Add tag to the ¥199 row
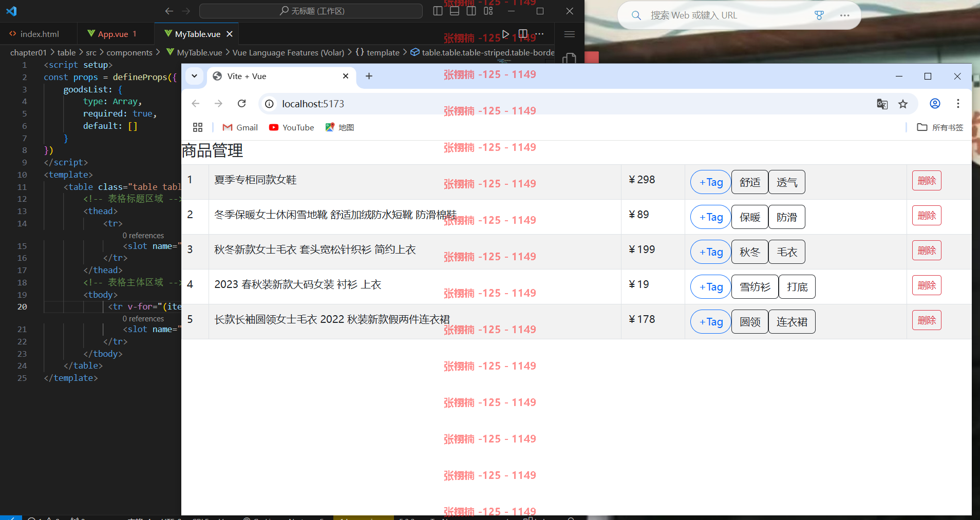 (x=710, y=252)
